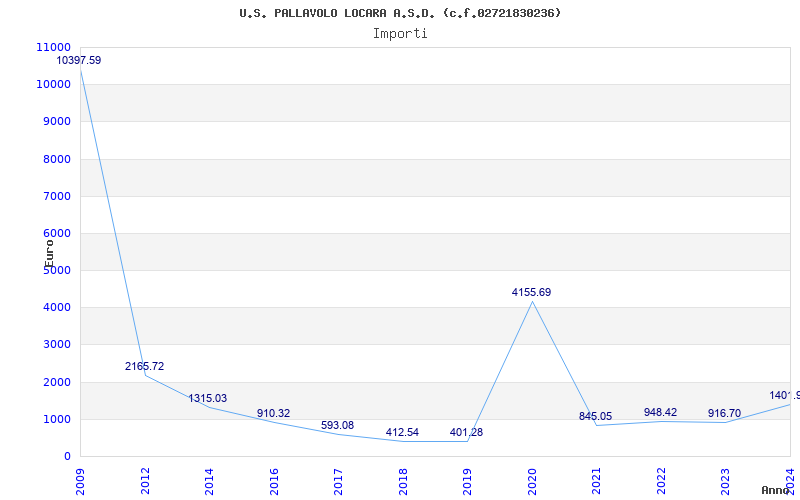Select the 2165.72 data label
The image size is (800, 500).
pos(144,366)
